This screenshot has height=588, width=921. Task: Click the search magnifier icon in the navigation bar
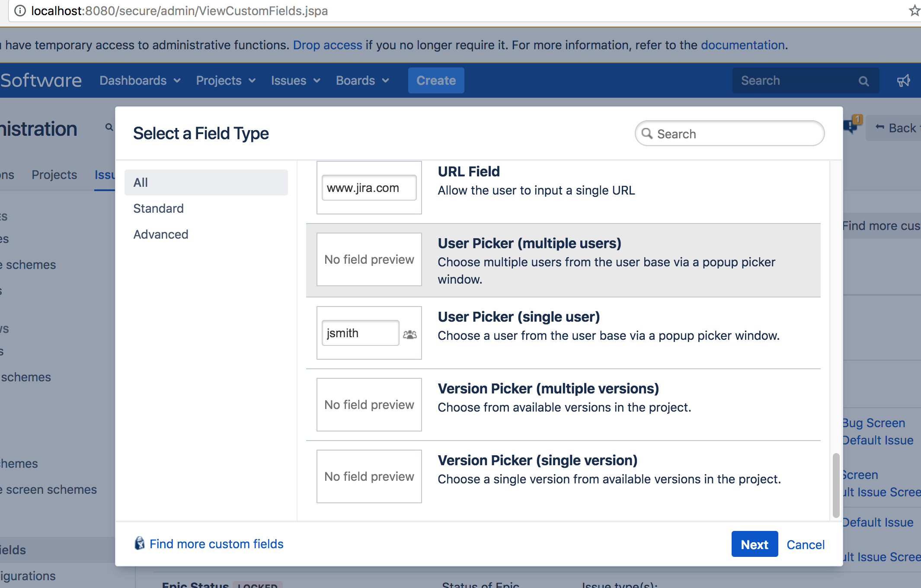(864, 80)
